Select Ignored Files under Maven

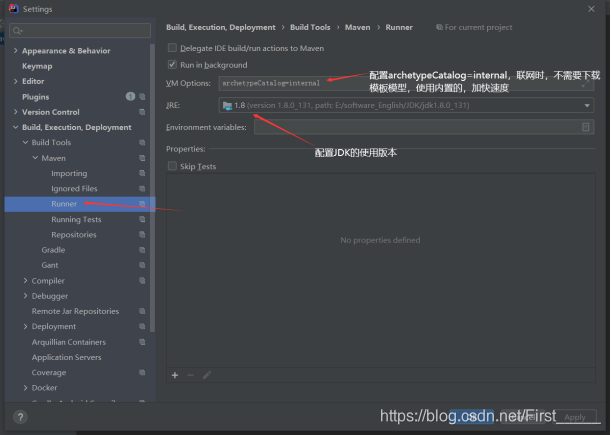click(74, 189)
